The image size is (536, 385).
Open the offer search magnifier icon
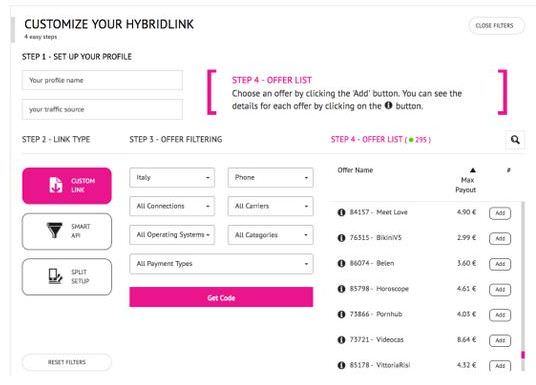pos(515,140)
